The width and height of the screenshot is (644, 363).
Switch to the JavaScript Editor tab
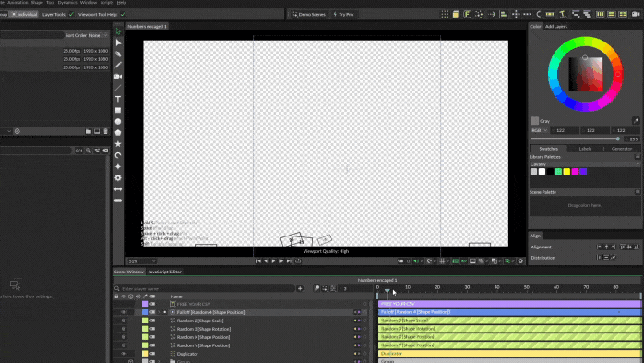(x=165, y=272)
